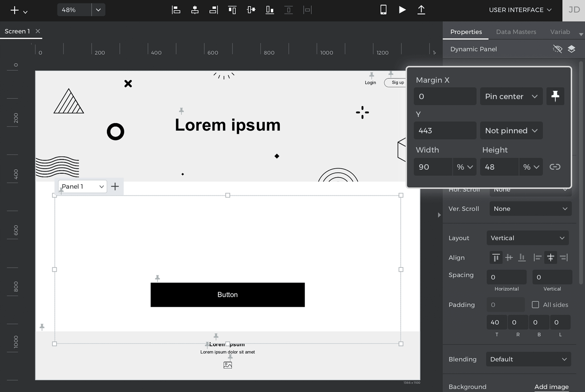Screen dimensions: 585x392
Task: Click the add element plus icon
Action: click(15, 10)
